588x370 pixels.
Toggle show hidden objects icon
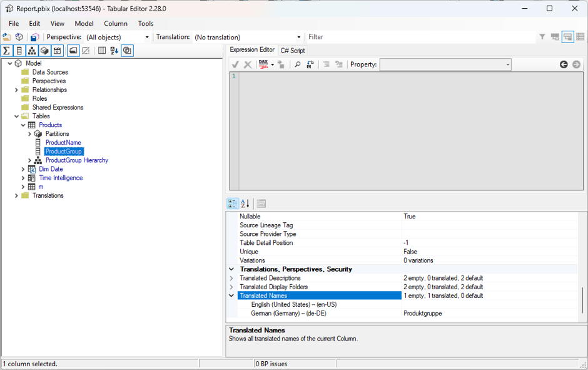tap(86, 51)
